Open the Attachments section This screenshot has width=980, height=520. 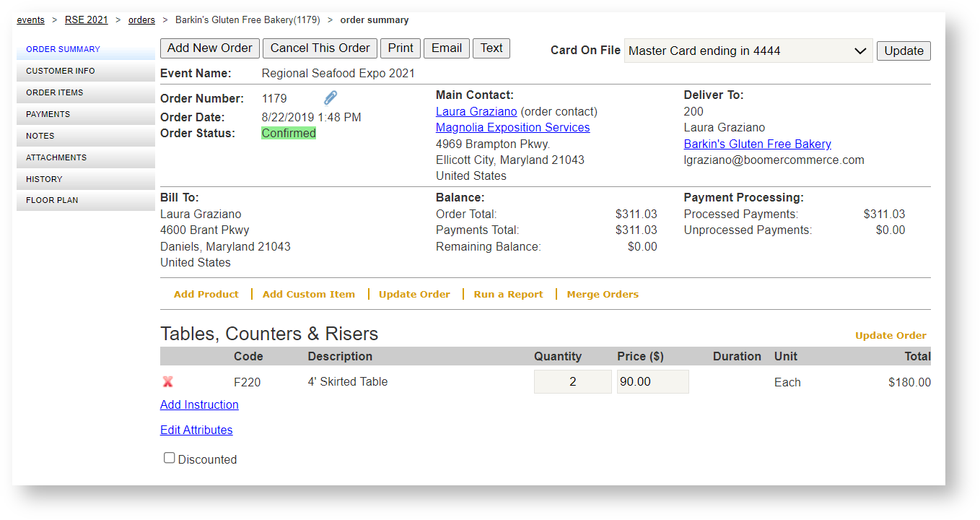click(58, 157)
